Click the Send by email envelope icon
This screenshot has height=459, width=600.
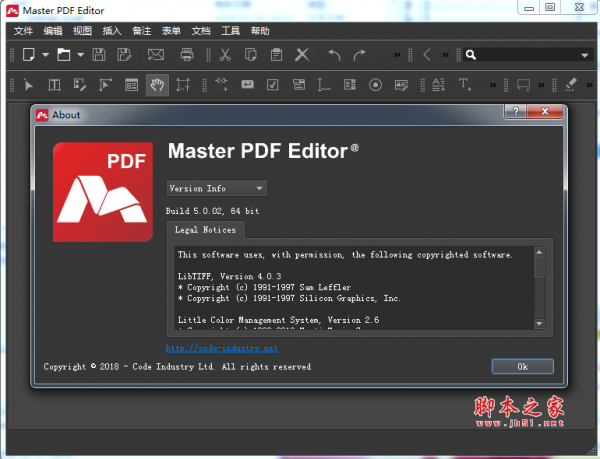(x=156, y=55)
